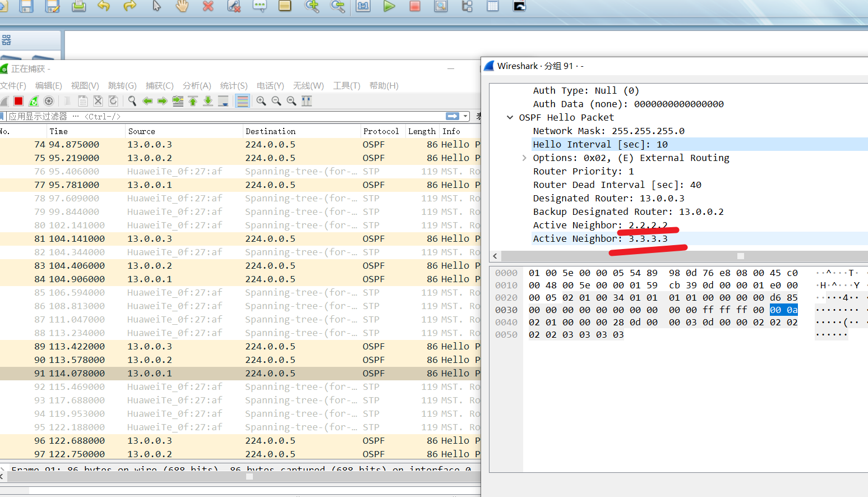Open the 分析(A) menu
The height and width of the screenshot is (497, 868).
[197, 86]
